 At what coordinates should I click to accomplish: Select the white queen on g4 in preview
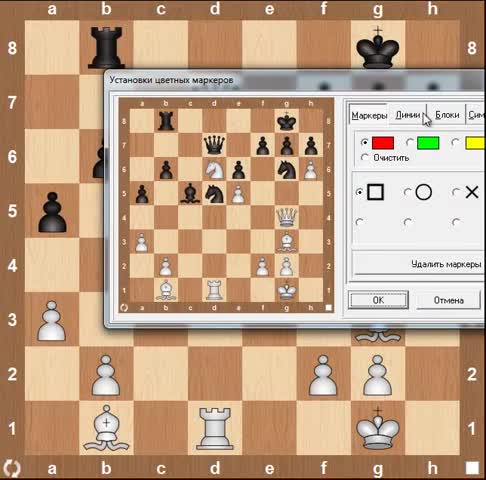287,217
